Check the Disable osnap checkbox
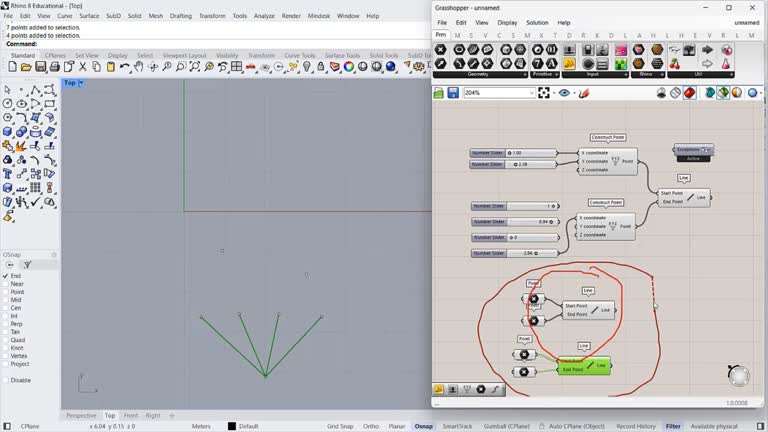768x432 pixels. point(7,380)
